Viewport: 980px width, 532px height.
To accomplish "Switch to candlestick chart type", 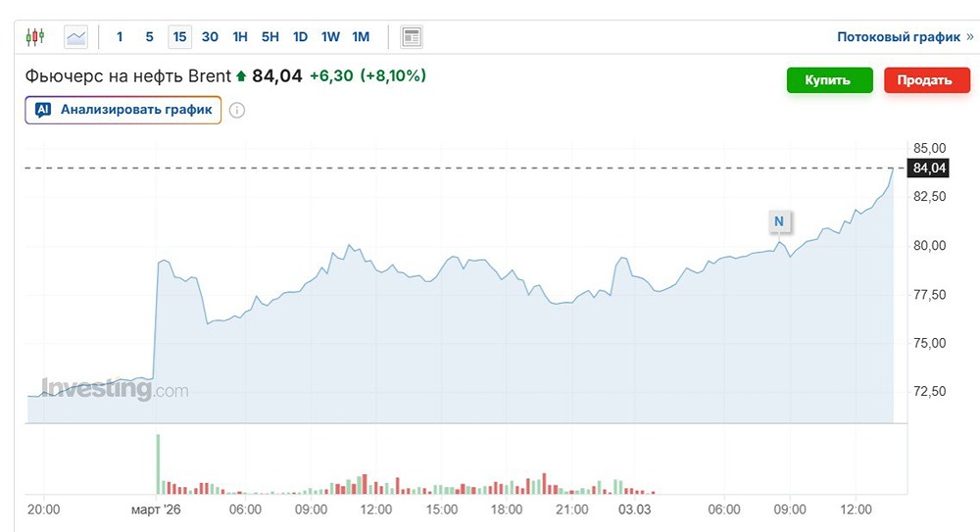I will (36, 37).
